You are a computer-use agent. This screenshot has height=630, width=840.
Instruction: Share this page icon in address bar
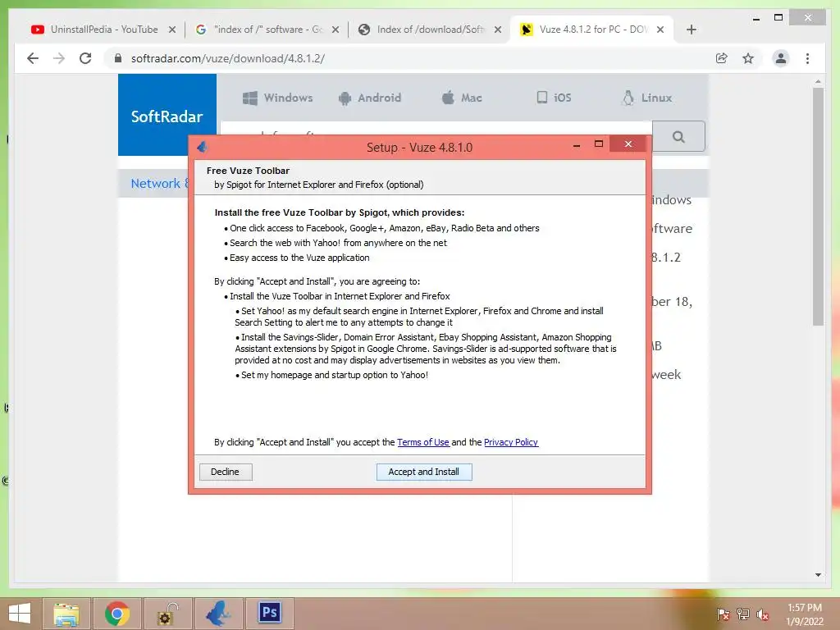click(722, 58)
